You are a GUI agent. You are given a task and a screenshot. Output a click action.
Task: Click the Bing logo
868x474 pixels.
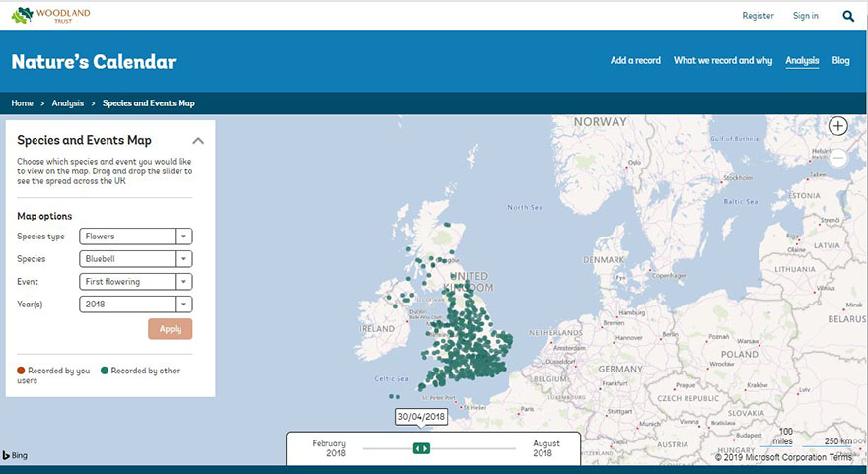point(15,455)
